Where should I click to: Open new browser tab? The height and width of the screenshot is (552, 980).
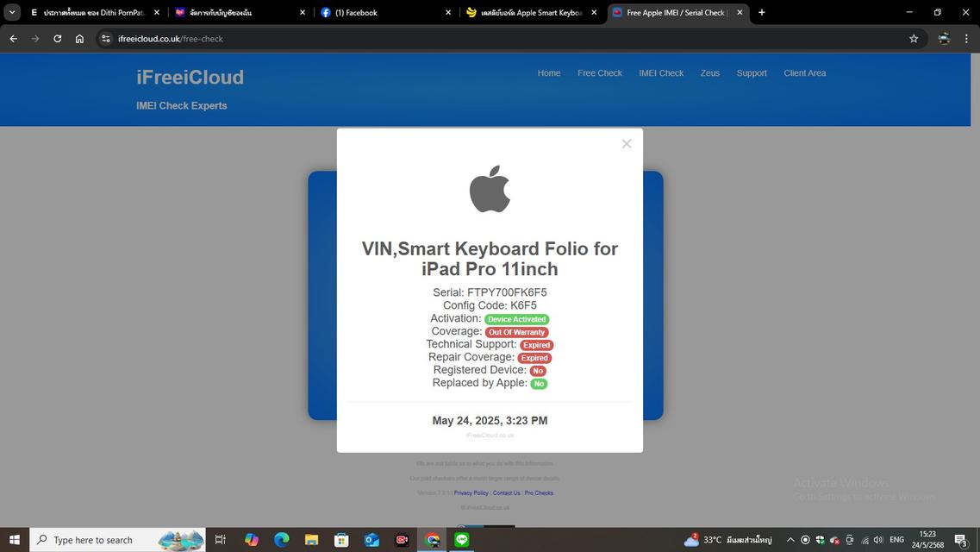pos(761,12)
